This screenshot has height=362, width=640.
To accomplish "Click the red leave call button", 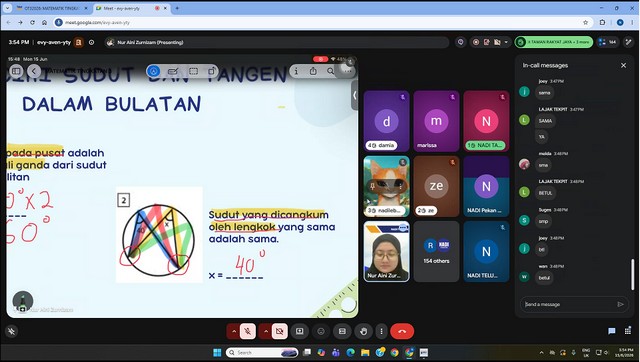I will (402, 331).
